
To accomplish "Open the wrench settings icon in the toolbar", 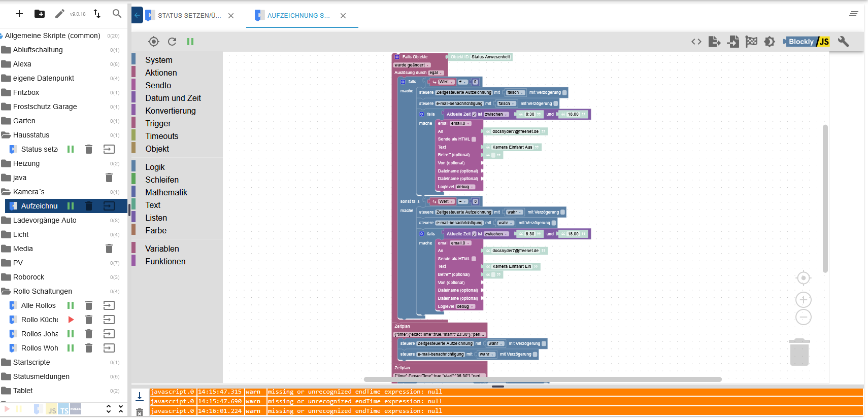I will [x=843, y=42].
